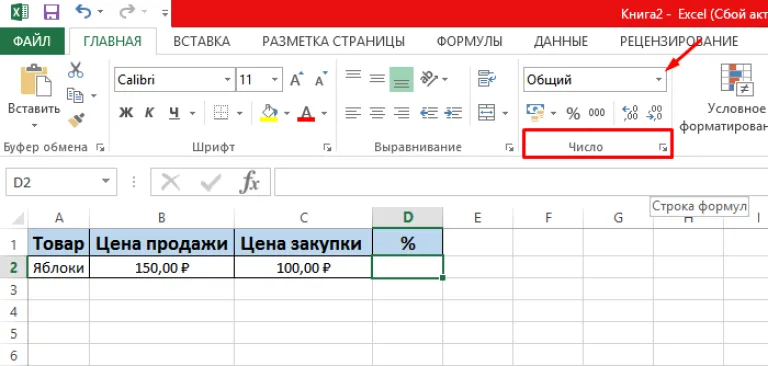This screenshot has width=768, height=366.
Task: Open the Quick Access Toolbar customize menu
Action: point(165,13)
